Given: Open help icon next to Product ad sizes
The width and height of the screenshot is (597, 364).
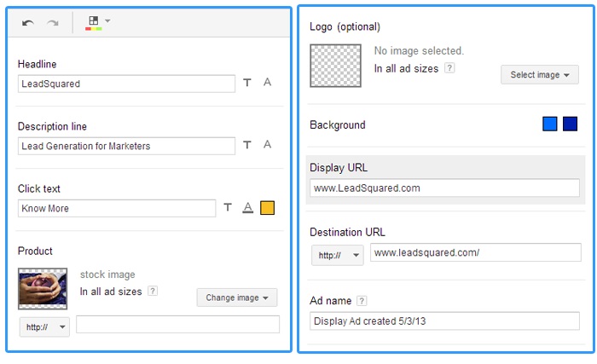Looking at the screenshot, I should 153,292.
